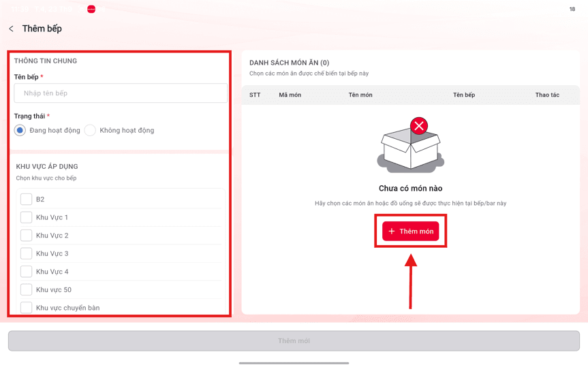Click the Thêm mới button at bottom
The image size is (588, 367).
click(294, 340)
